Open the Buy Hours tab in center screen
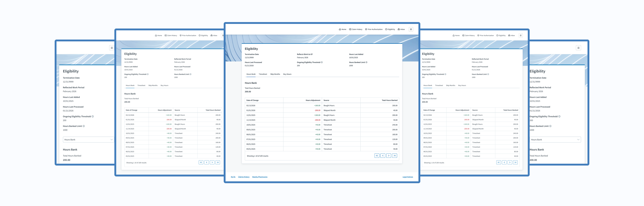 (x=287, y=74)
